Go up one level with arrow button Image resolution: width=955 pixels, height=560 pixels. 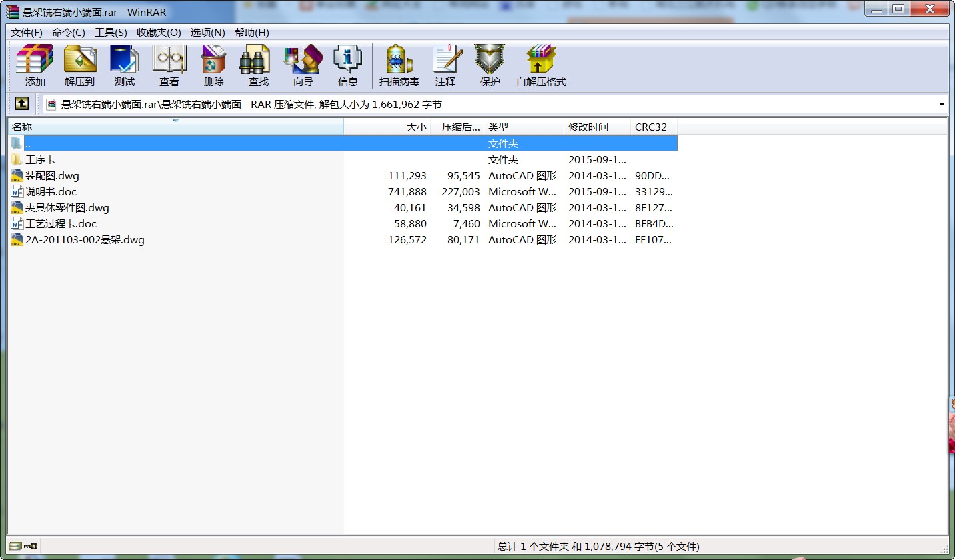pyautogui.click(x=22, y=104)
